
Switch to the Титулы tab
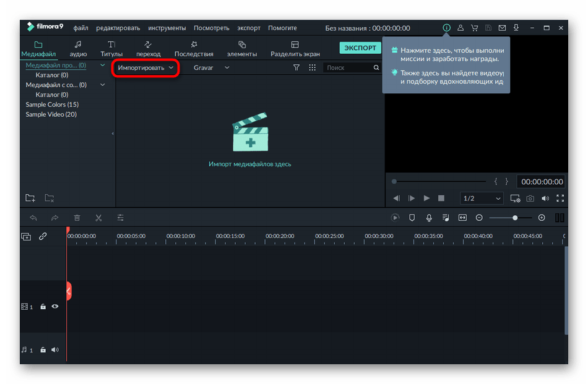[111, 49]
